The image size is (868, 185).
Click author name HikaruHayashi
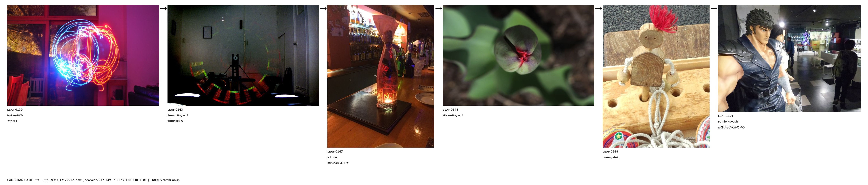tap(453, 115)
